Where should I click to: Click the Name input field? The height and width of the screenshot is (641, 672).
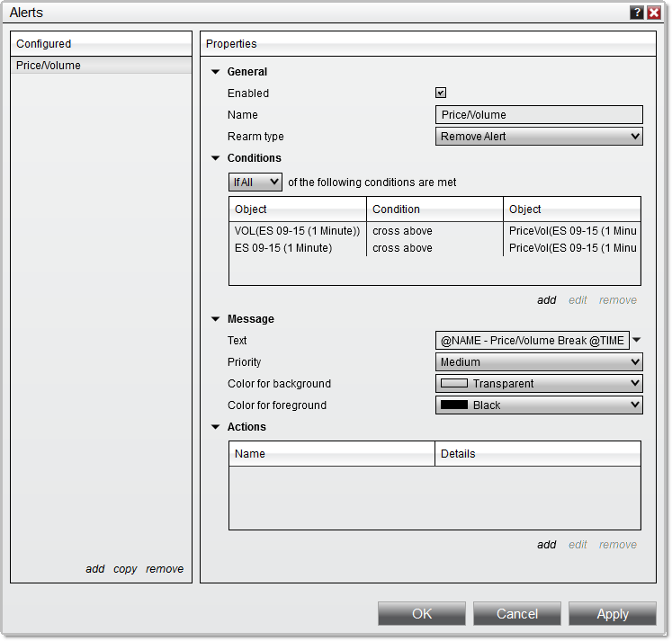[x=539, y=115]
